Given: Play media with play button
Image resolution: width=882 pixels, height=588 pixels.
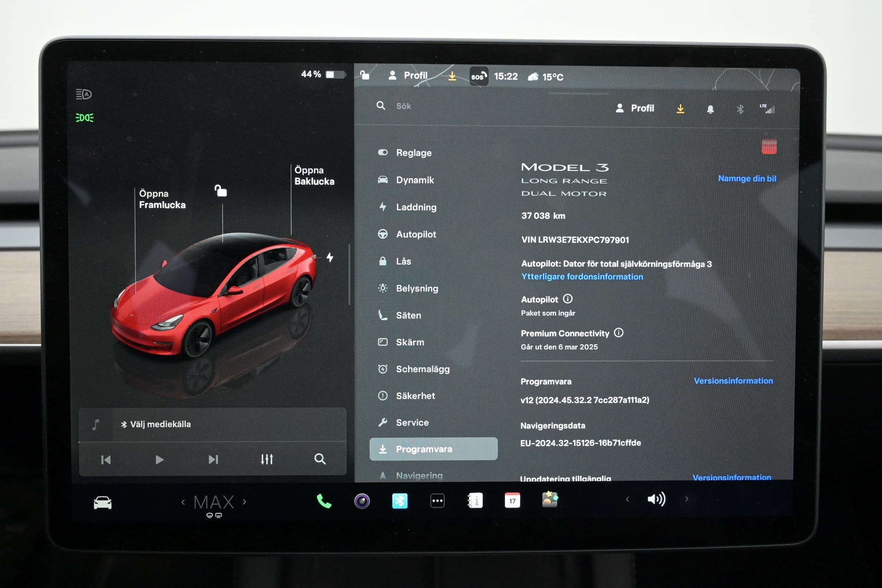Looking at the screenshot, I should point(159,459).
